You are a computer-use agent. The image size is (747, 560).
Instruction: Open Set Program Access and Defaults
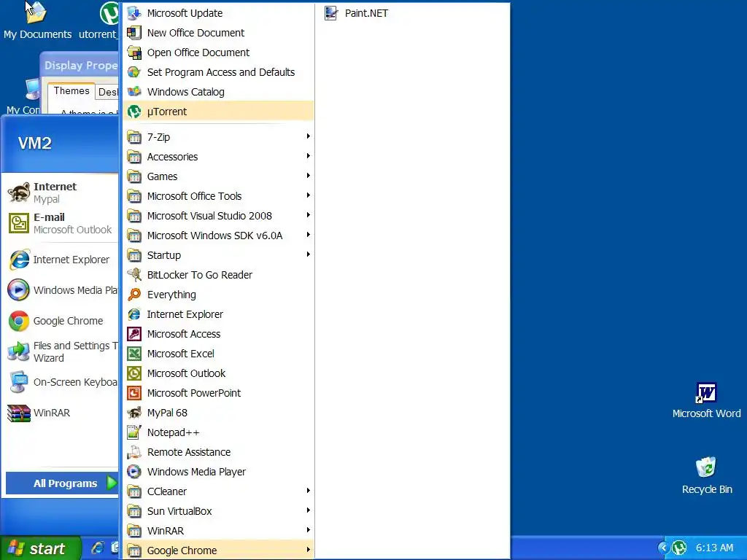tap(218, 72)
